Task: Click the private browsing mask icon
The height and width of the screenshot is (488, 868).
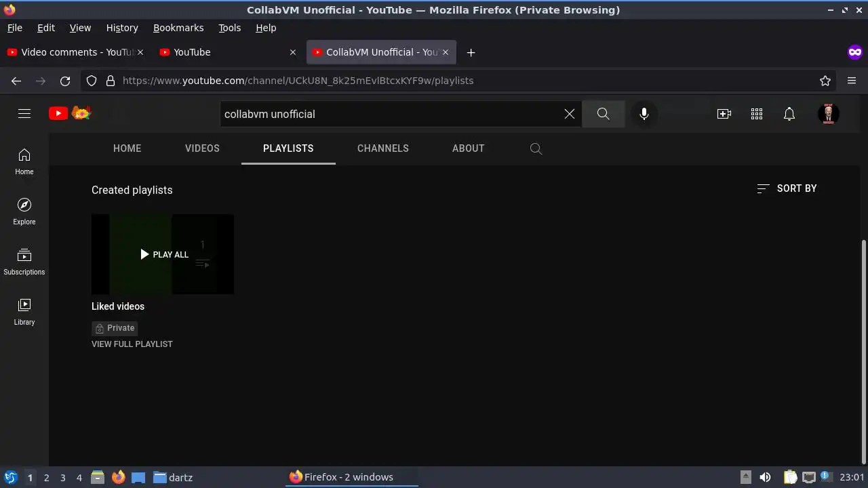Action: 854,52
